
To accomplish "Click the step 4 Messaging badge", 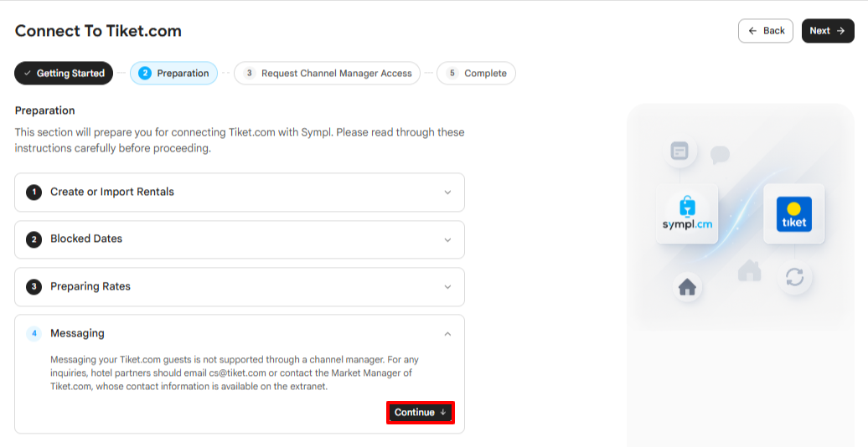I will 34,334.
